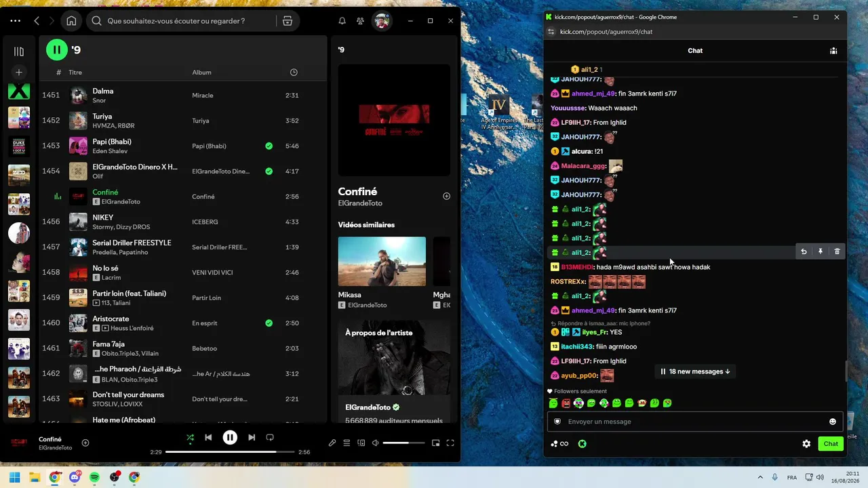Toggle the saved checkmark for Aristocrate
The width and height of the screenshot is (868, 488).
point(269,323)
